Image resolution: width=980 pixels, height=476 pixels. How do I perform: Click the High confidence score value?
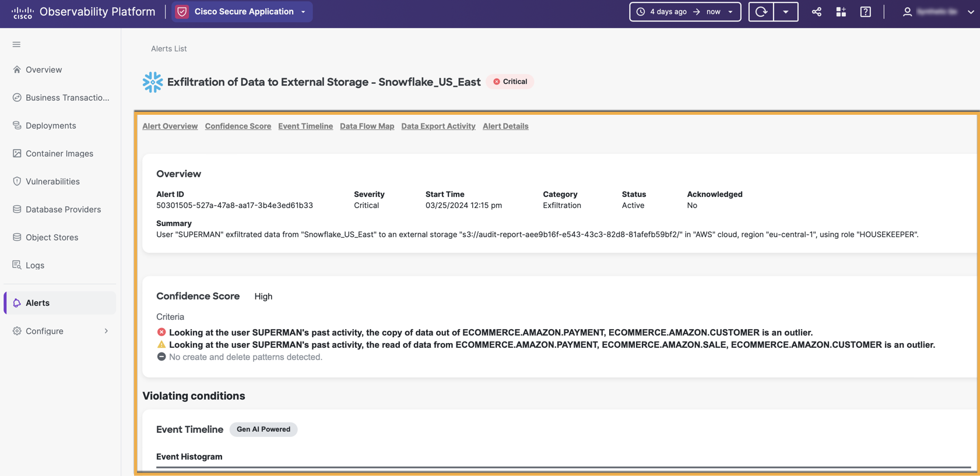click(264, 297)
